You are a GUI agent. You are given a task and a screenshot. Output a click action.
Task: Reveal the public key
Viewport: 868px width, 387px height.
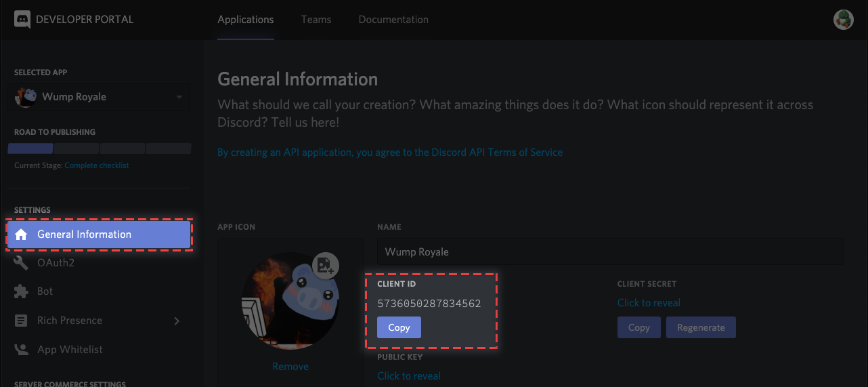coord(409,376)
